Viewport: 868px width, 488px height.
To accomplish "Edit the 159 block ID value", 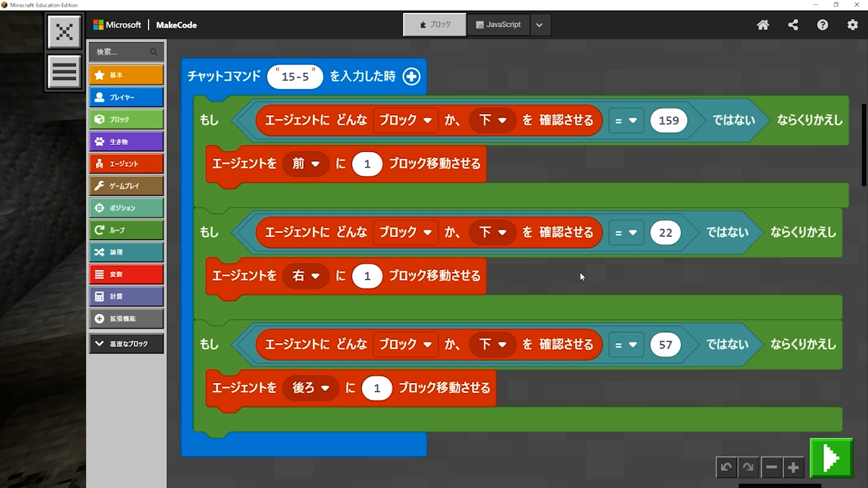I will [x=668, y=121].
